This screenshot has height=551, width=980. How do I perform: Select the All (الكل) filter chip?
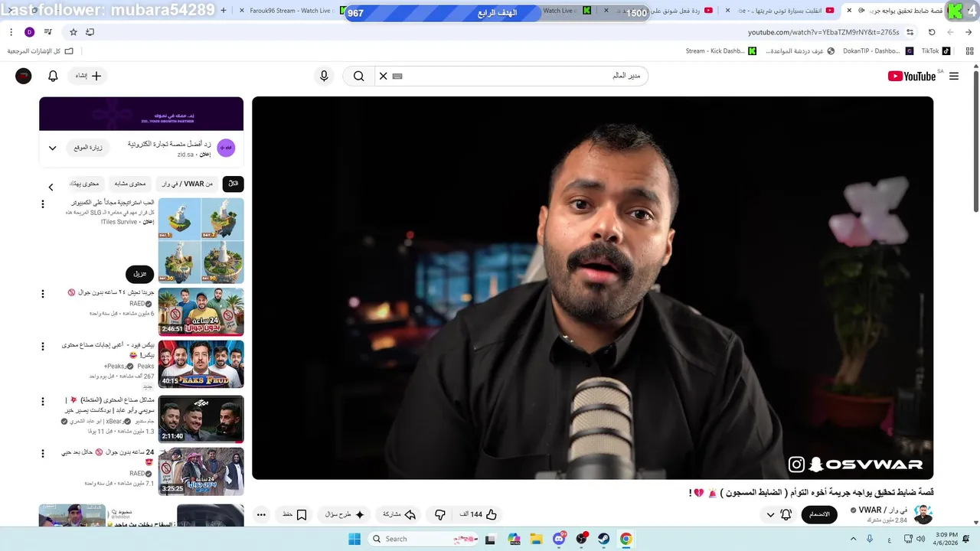234,184
